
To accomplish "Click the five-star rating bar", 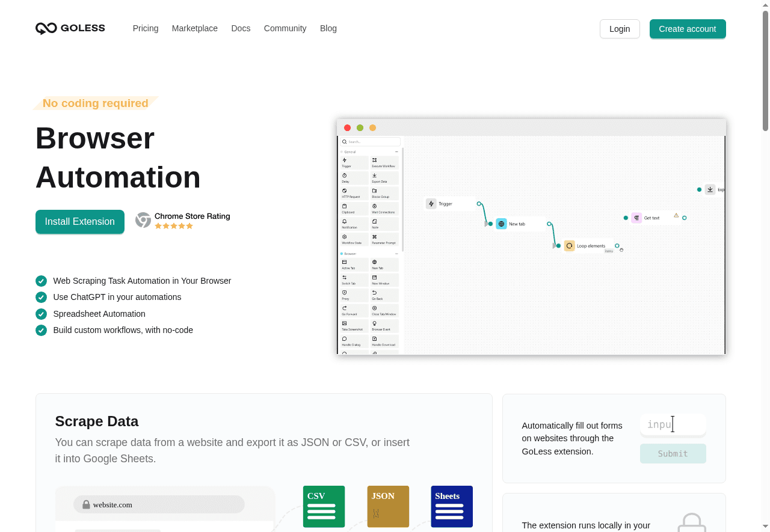I will click(174, 226).
